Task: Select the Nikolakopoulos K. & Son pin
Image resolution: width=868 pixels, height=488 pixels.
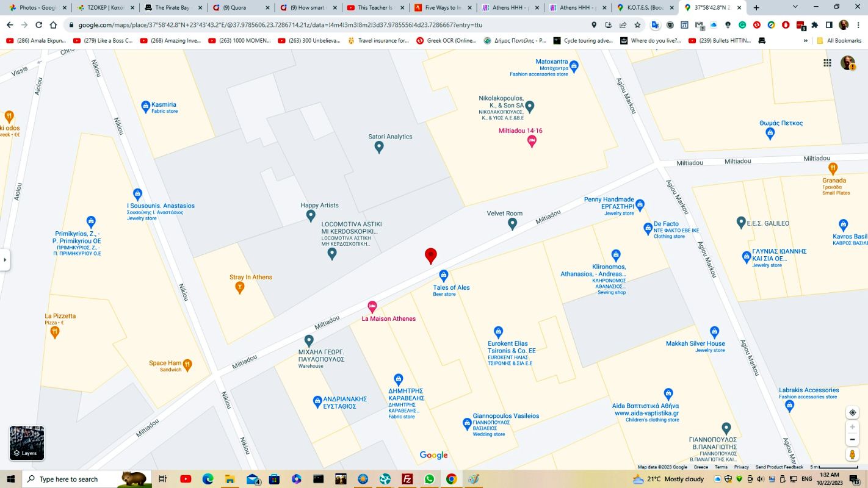Action: pyautogui.click(x=530, y=107)
